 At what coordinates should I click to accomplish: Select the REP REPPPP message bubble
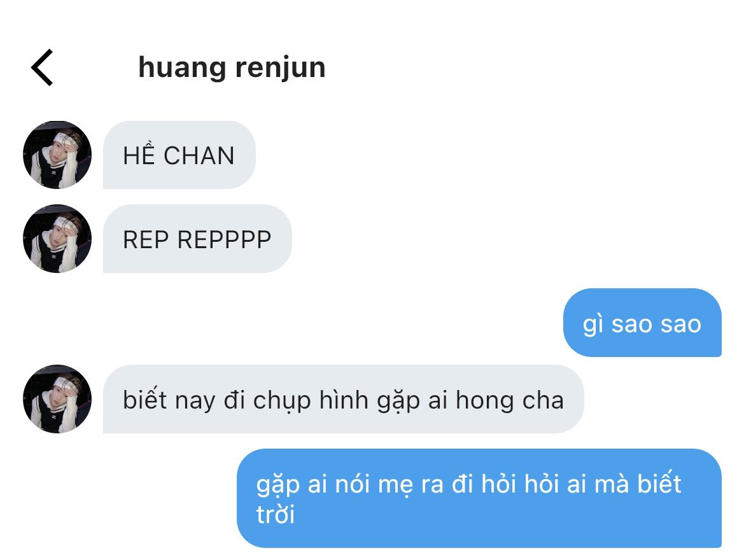197,238
